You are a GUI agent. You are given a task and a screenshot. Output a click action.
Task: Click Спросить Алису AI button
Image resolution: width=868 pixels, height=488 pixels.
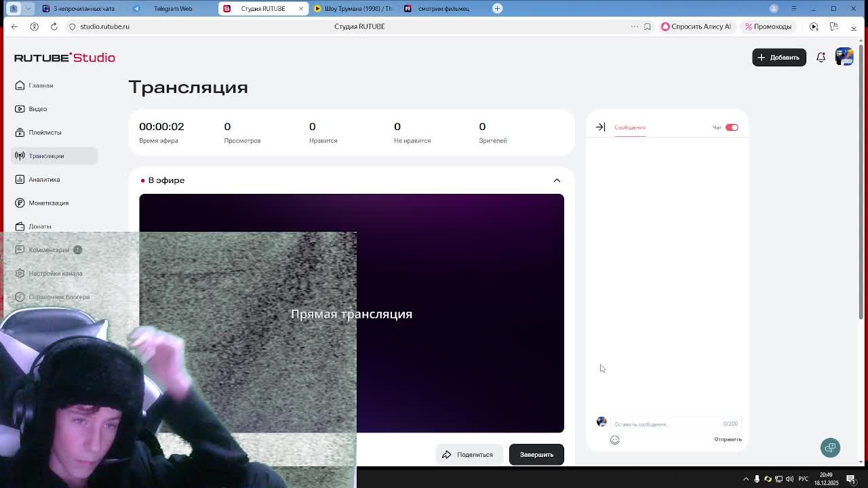tap(696, 26)
